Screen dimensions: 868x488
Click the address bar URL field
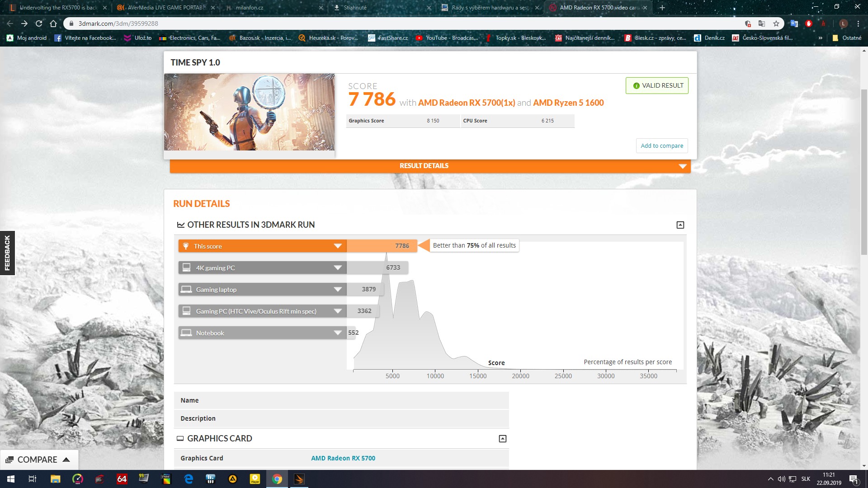[407, 23]
